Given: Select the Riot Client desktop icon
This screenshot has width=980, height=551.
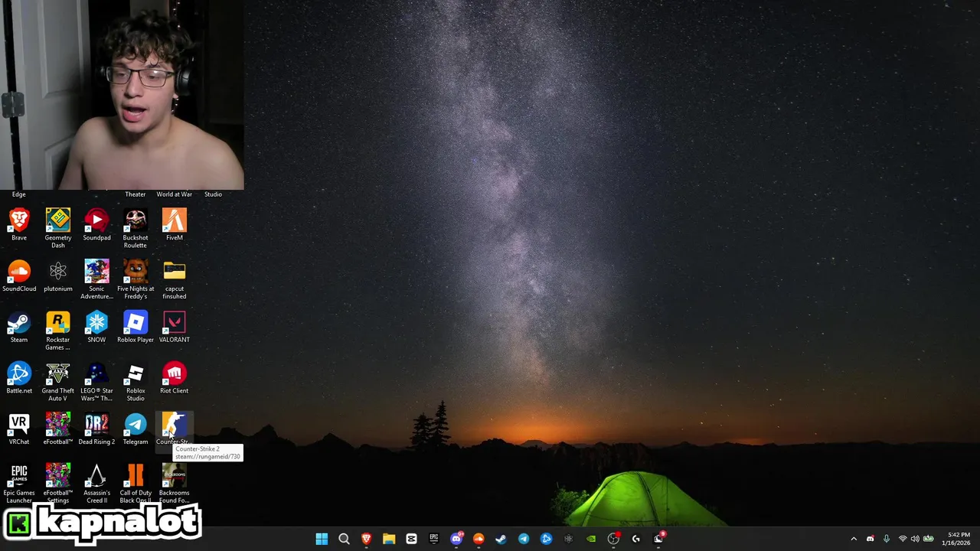Looking at the screenshot, I should (x=175, y=378).
